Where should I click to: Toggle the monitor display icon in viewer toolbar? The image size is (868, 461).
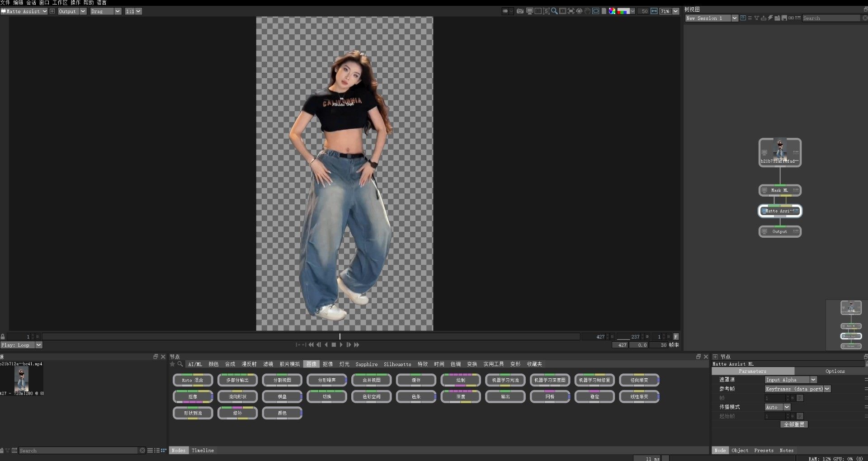529,11
